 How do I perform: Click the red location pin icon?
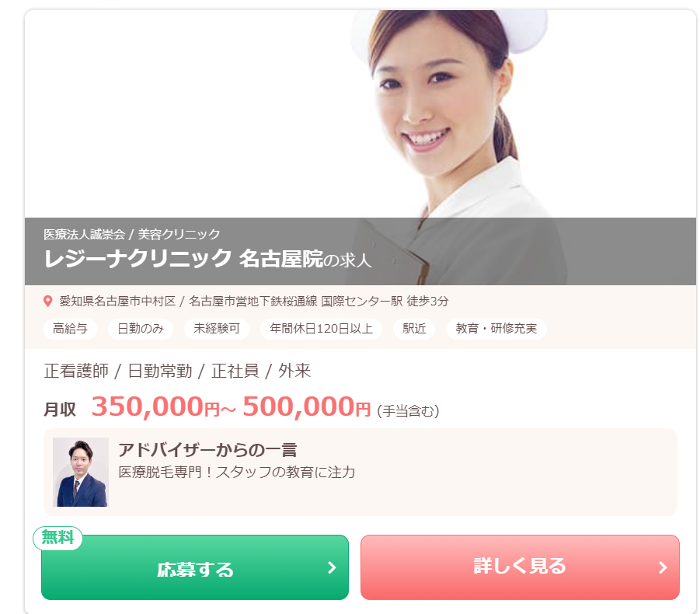[x=47, y=301]
